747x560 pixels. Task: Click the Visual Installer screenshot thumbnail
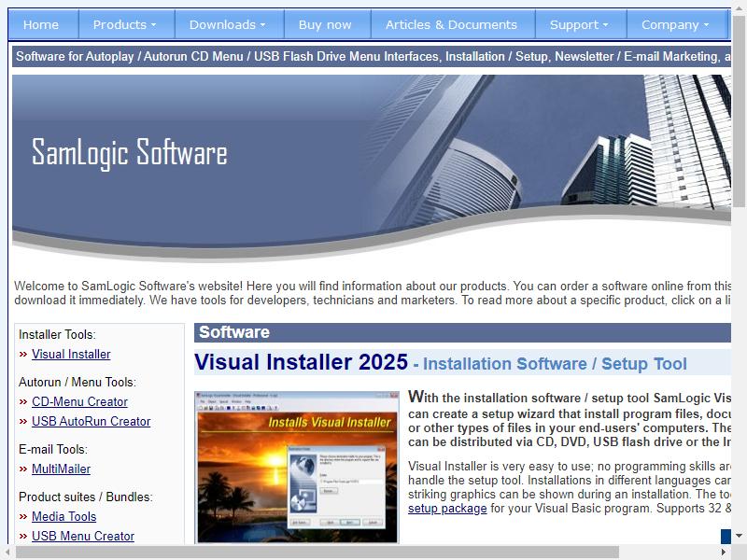pyautogui.click(x=296, y=468)
